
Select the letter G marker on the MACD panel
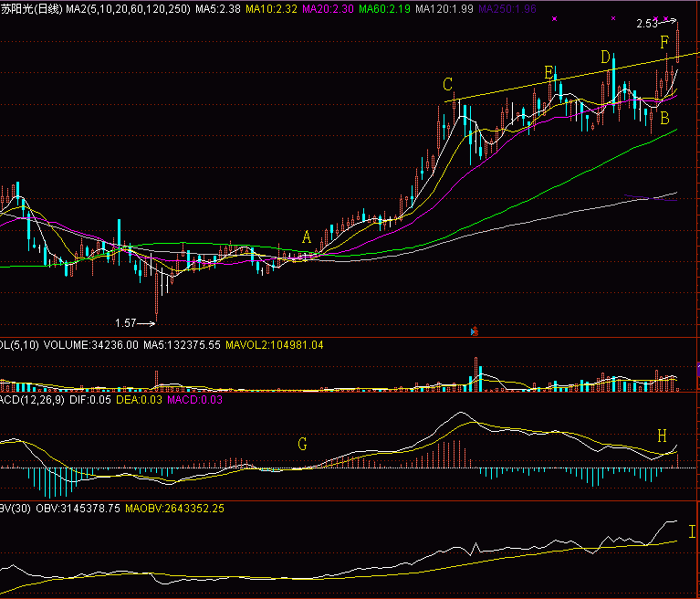[x=302, y=445]
